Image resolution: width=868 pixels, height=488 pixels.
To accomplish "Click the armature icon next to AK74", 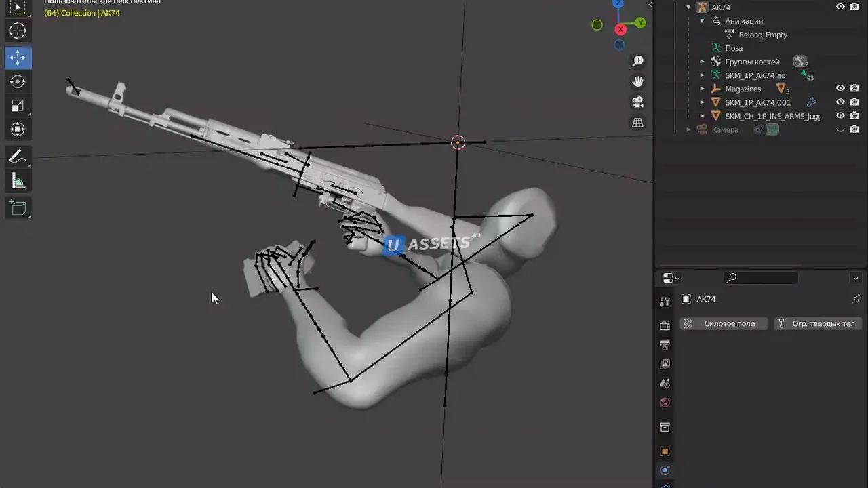I will (x=702, y=7).
